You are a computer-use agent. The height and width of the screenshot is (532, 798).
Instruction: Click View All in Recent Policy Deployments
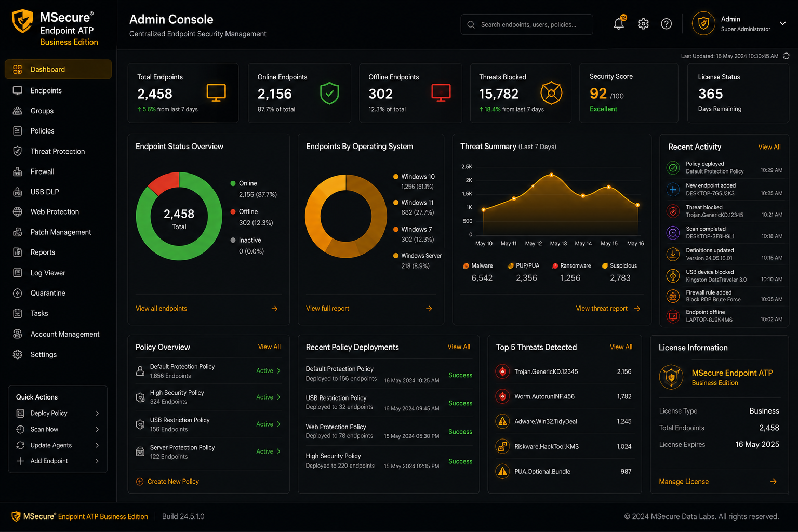pyautogui.click(x=459, y=347)
